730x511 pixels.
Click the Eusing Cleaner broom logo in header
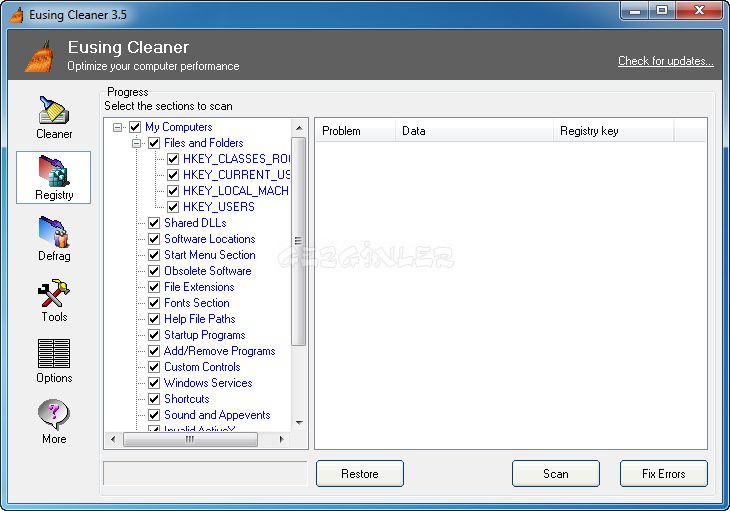point(39,57)
